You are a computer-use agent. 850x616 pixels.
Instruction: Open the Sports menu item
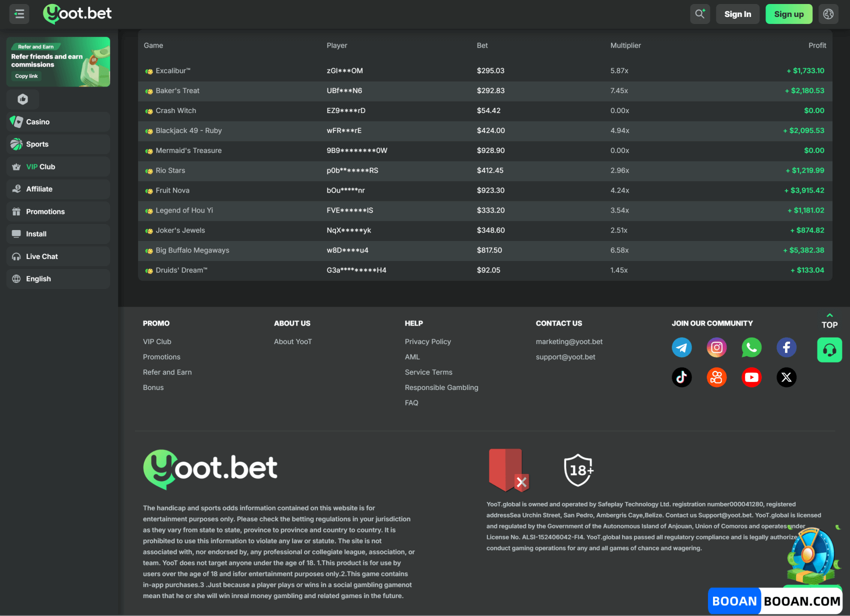[x=58, y=144]
